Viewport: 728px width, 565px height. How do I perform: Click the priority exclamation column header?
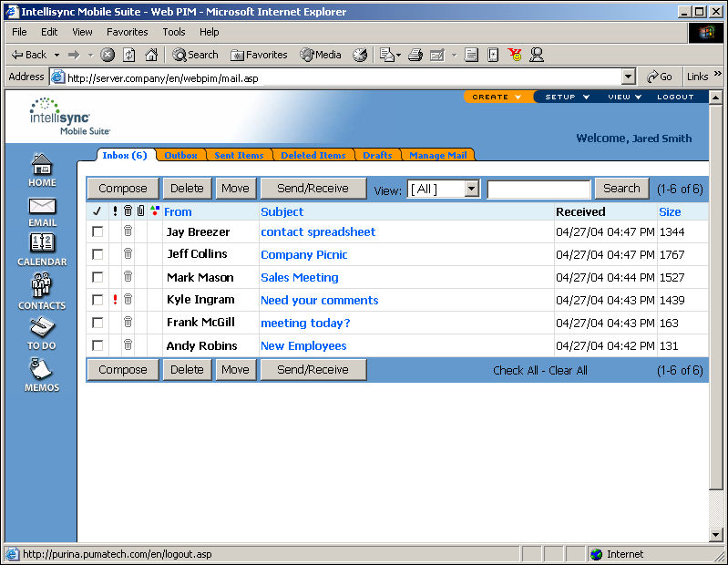point(115,211)
